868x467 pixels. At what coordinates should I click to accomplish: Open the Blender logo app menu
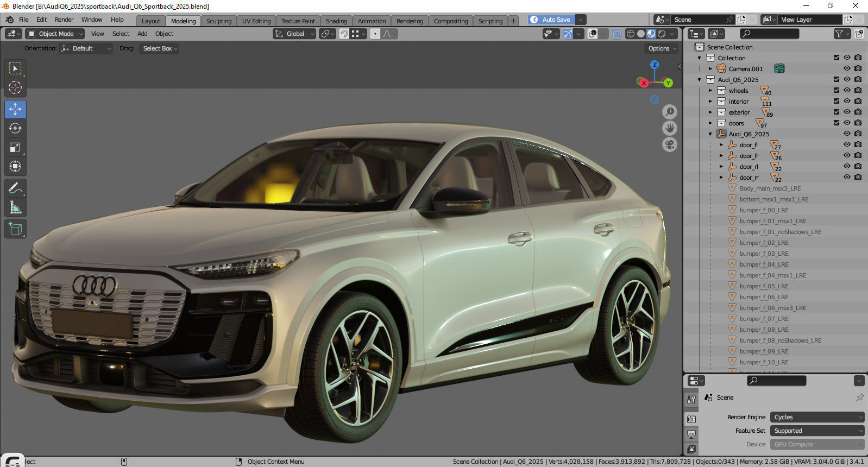(9, 20)
